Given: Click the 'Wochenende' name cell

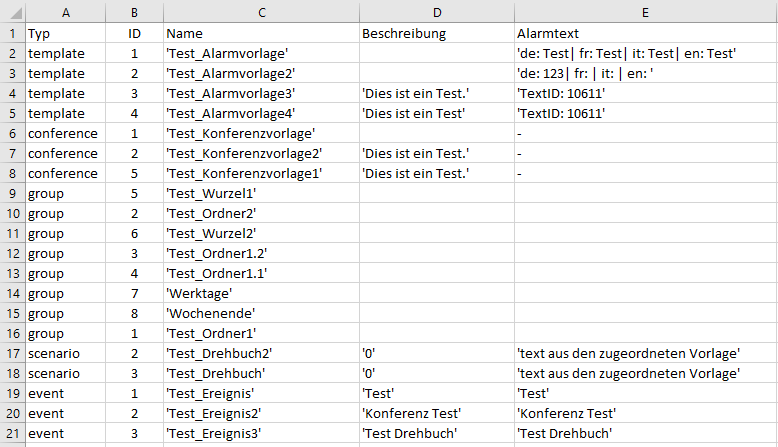Looking at the screenshot, I should [261, 314].
